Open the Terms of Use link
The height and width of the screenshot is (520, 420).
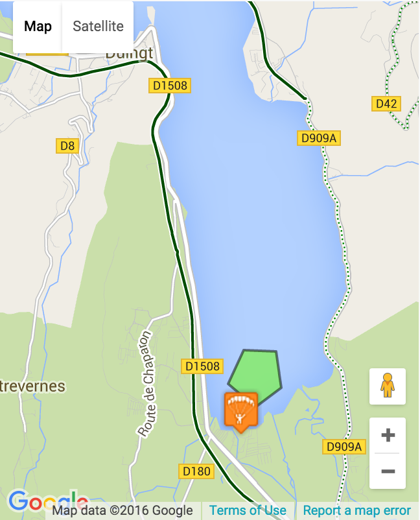click(248, 510)
